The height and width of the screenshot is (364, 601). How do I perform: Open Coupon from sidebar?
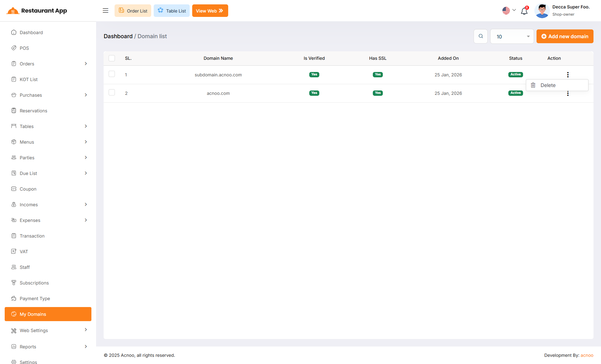[x=28, y=189]
